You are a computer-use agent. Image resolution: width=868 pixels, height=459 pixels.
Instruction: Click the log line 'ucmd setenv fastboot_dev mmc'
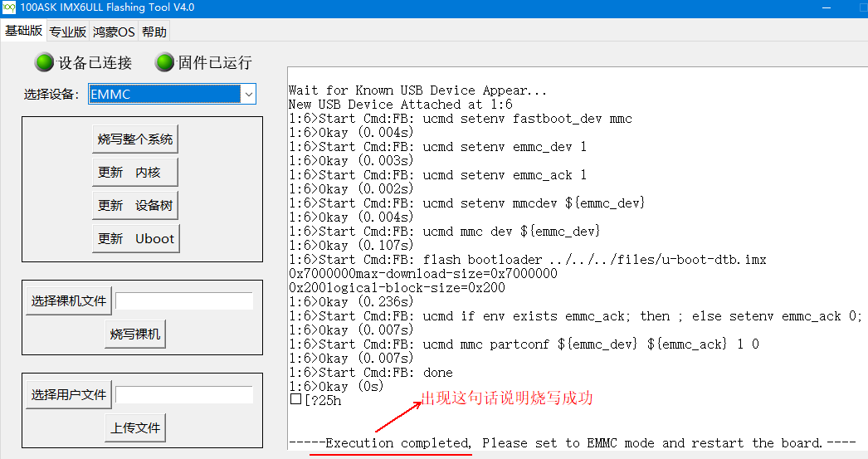(460, 119)
